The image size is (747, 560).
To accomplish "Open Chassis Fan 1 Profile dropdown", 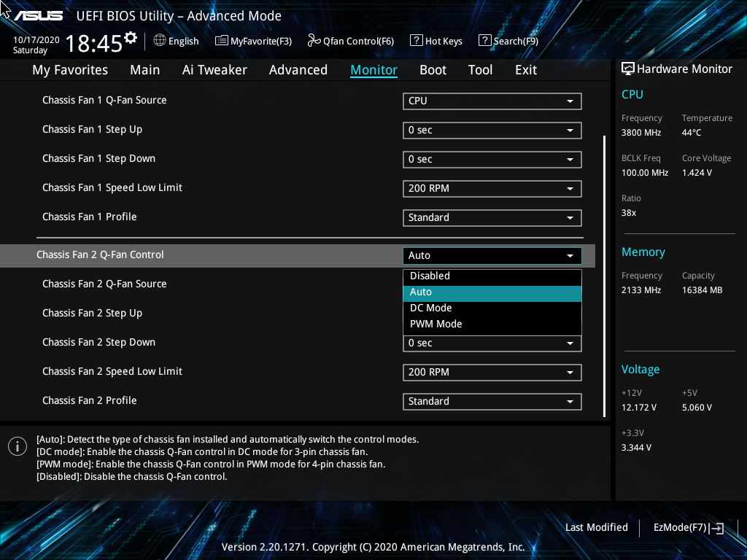I will (492, 217).
